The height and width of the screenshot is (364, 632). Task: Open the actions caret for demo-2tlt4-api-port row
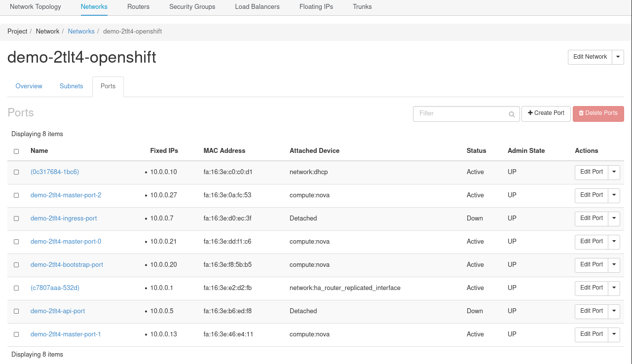(614, 311)
